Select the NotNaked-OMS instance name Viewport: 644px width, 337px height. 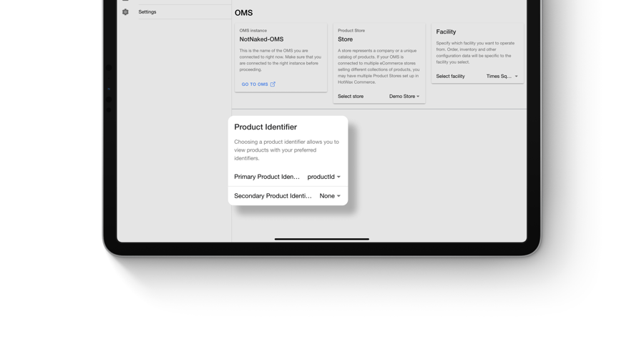click(261, 39)
